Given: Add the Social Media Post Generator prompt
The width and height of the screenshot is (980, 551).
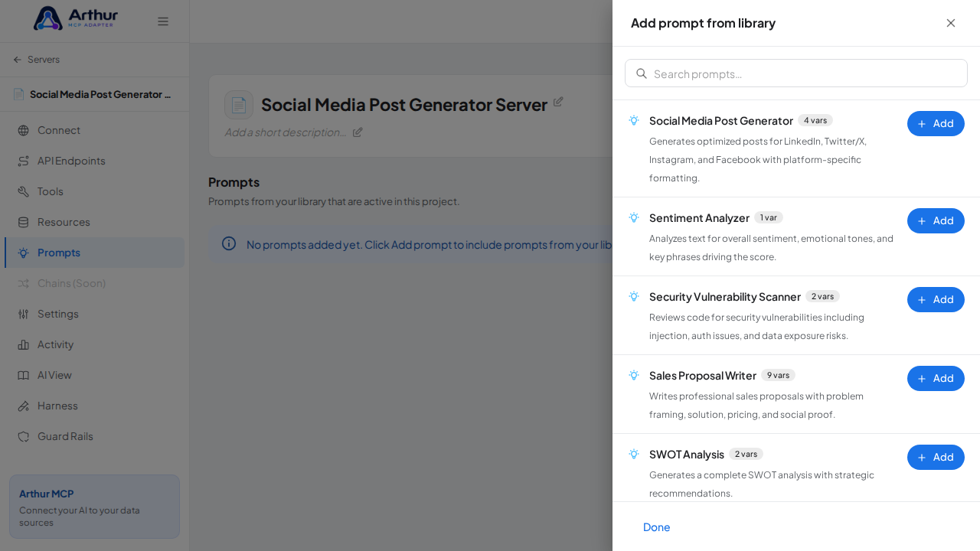Looking at the screenshot, I should tap(936, 123).
